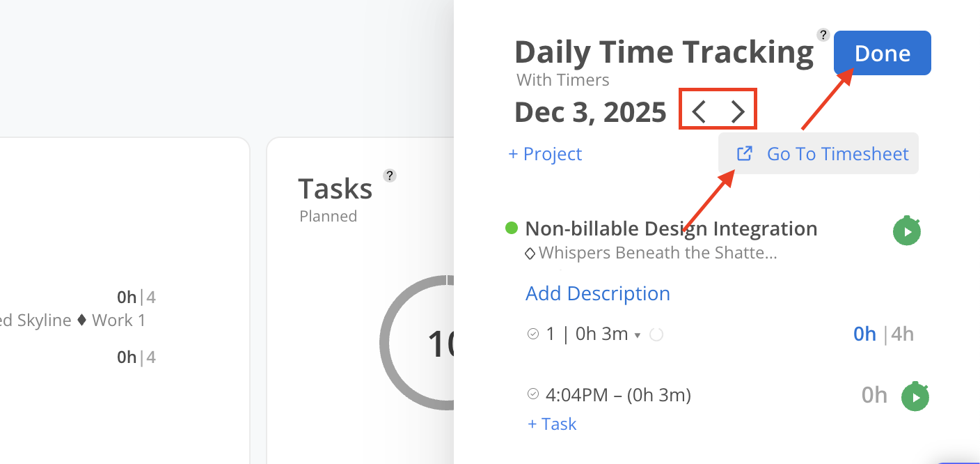Click the + Project link
Image resolution: width=980 pixels, height=464 pixels.
(x=545, y=154)
